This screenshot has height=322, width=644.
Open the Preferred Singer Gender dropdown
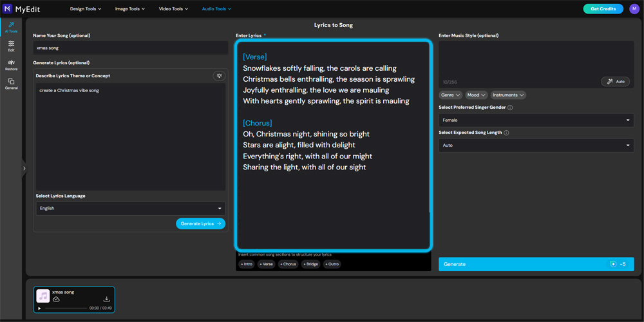536,120
